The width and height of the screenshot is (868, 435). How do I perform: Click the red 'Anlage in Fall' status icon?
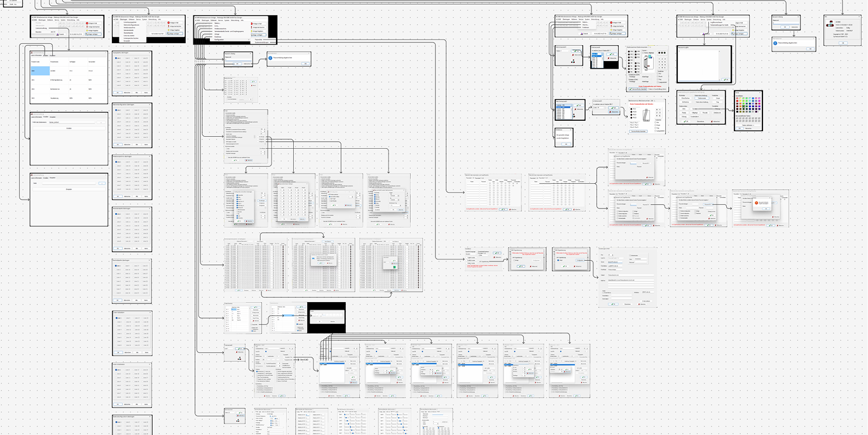87,24
